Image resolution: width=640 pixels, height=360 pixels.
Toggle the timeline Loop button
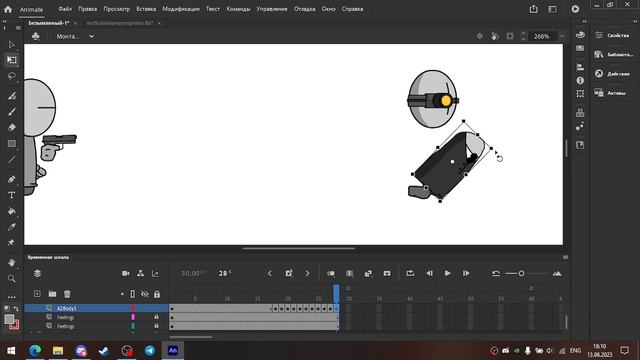click(x=410, y=273)
